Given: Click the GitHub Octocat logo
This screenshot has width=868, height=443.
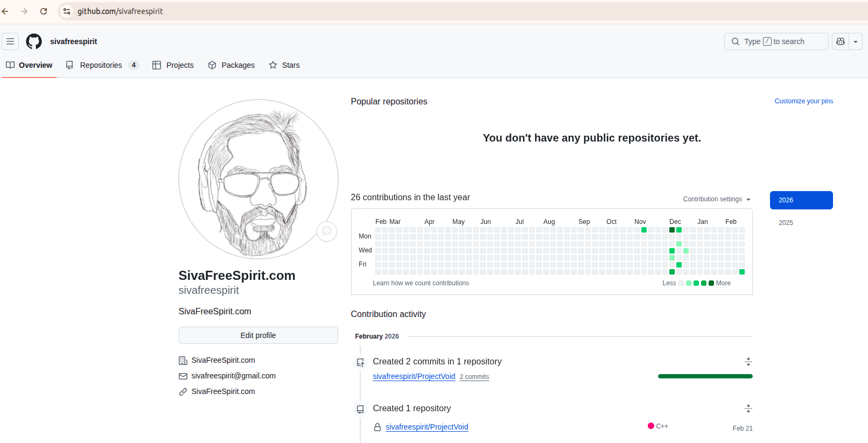Looking at the screenshot, I should (34, 41).
